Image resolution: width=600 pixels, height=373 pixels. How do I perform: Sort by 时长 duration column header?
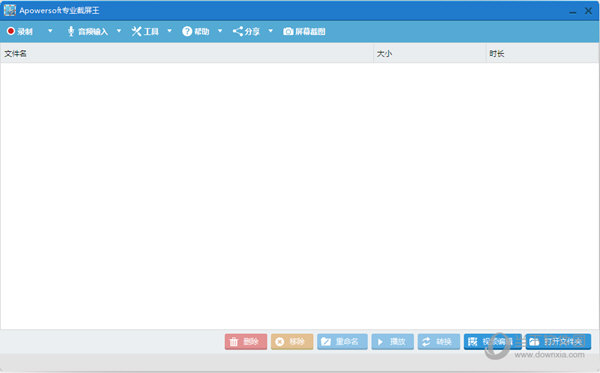542,53
